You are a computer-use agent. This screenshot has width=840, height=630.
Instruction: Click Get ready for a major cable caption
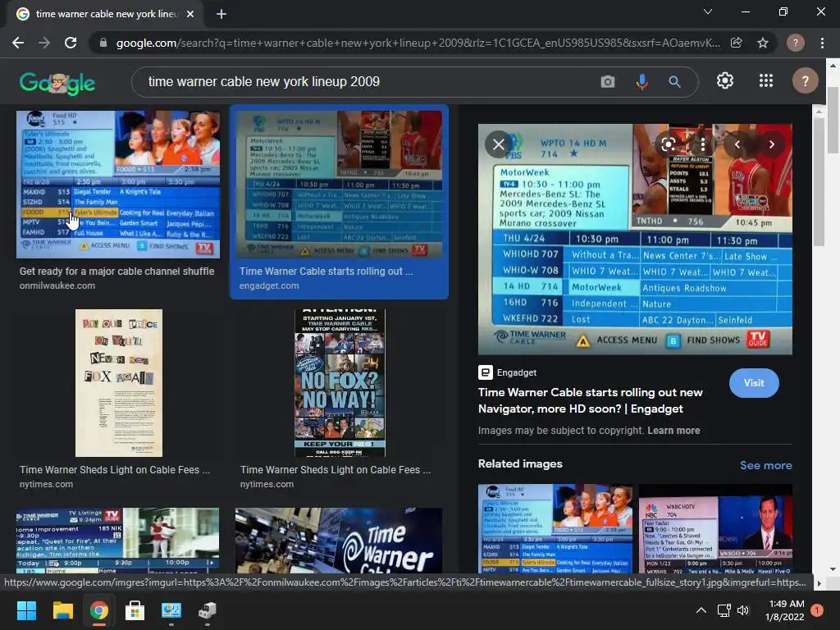pos(116,271)
